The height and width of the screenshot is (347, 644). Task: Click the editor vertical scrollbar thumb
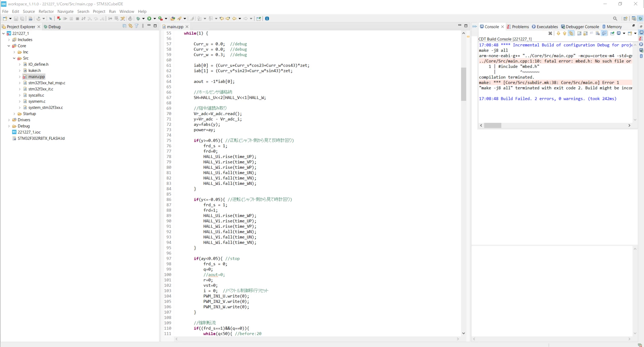[464, 84]
